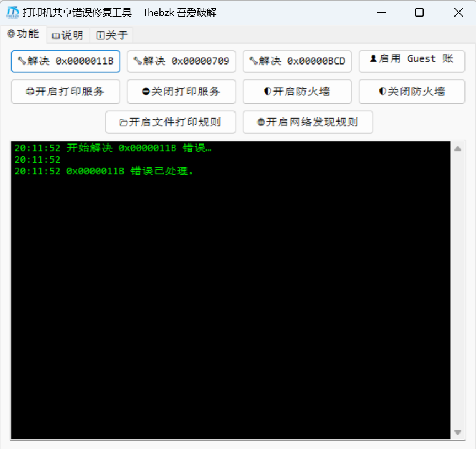Click the log scrollbar up arrow

pyautogui.click(x=458, y=148)
